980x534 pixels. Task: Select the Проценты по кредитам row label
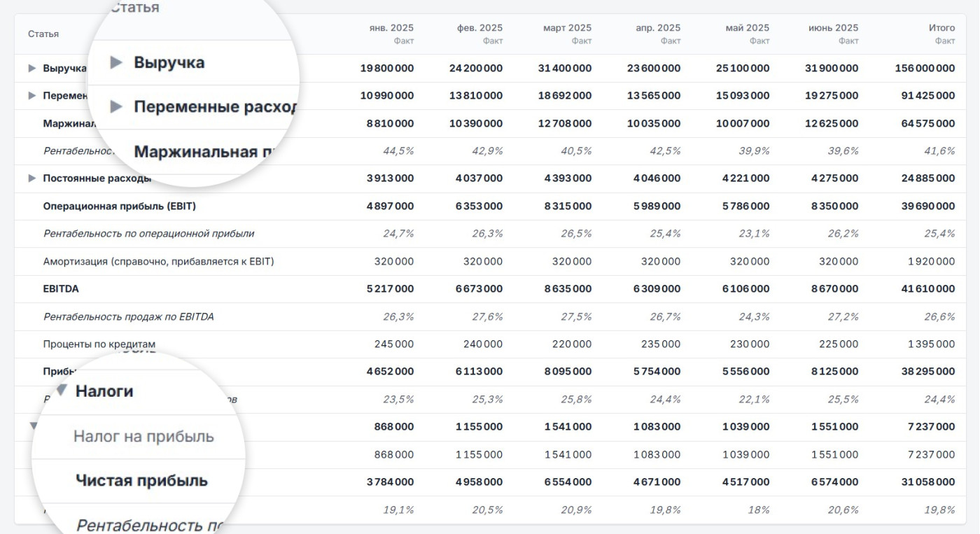[99, 344]
